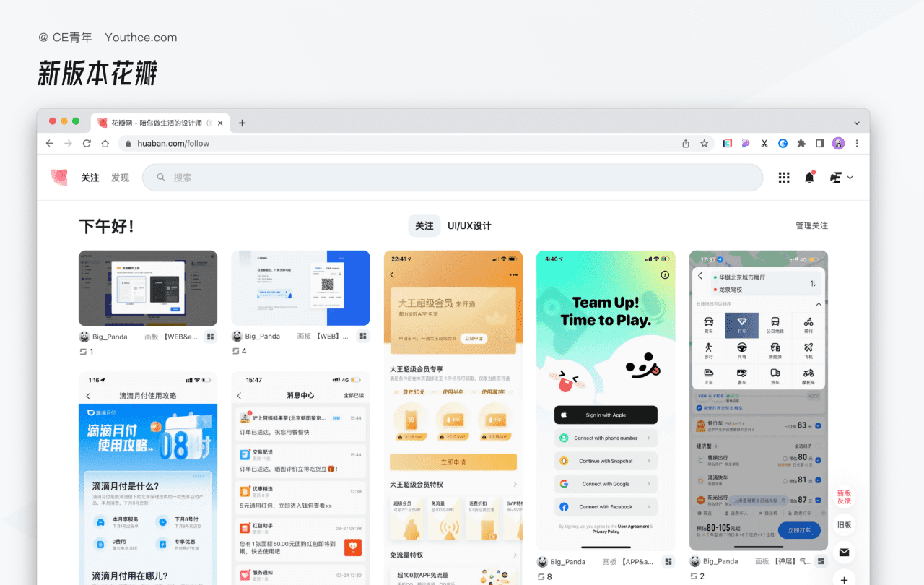Click the envelope message floating button
This screenshot has height=585, width=924.
844,552
